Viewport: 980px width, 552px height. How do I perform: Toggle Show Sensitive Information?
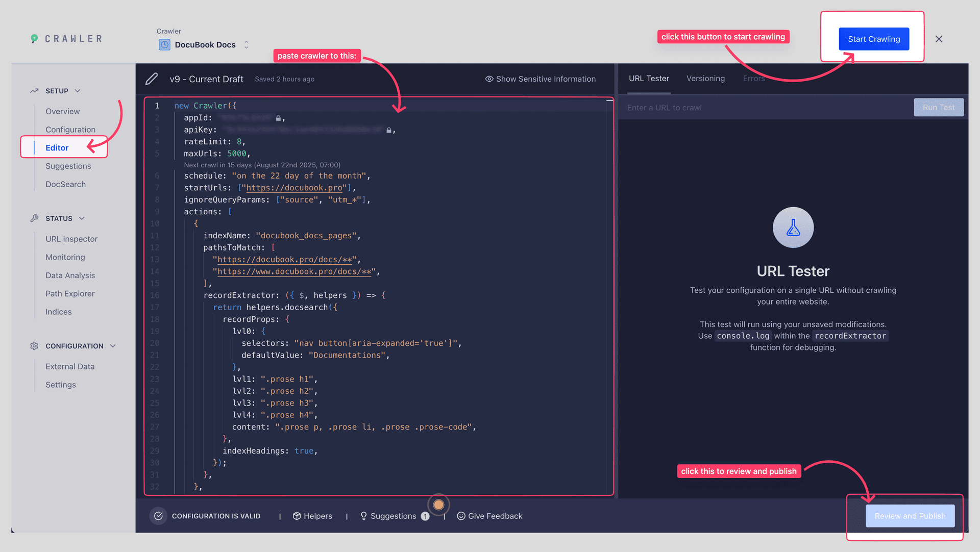tap(540, 79)
